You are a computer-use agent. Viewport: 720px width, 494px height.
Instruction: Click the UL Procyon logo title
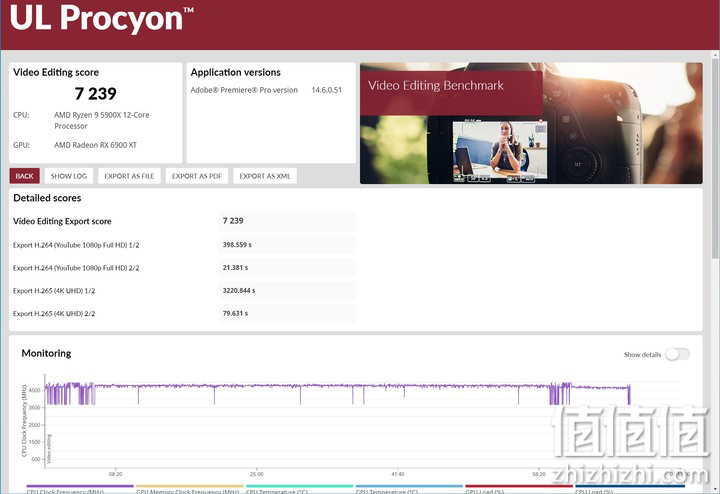101,18
